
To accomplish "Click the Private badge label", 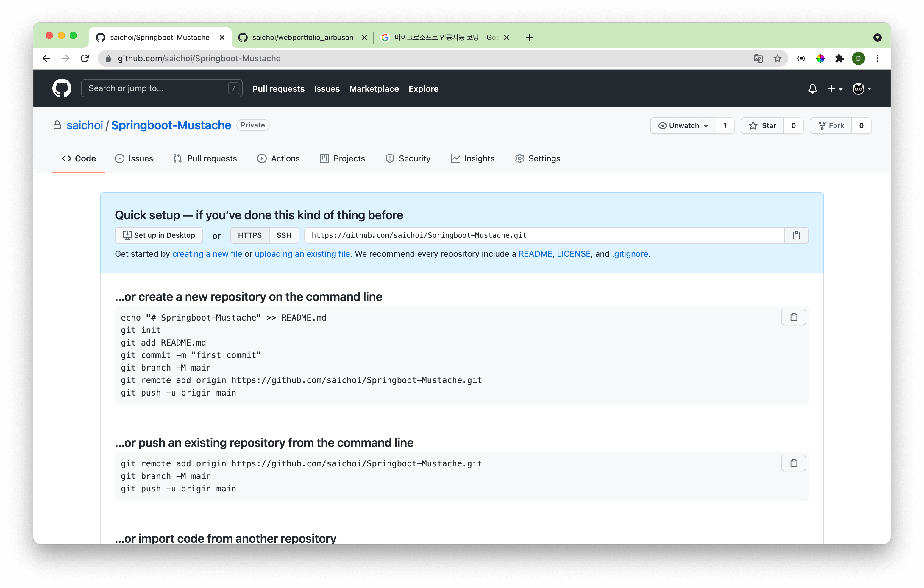I will pyautogui.click(x=253, y=125).
